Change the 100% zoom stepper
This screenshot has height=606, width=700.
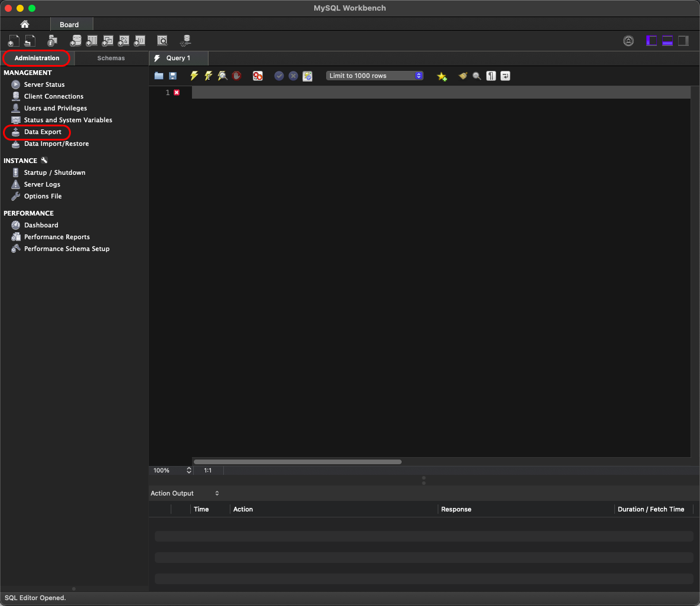189,470
